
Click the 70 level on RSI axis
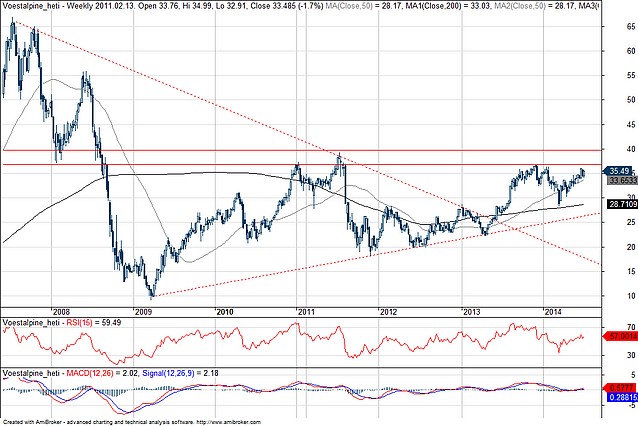coord(631,328)
